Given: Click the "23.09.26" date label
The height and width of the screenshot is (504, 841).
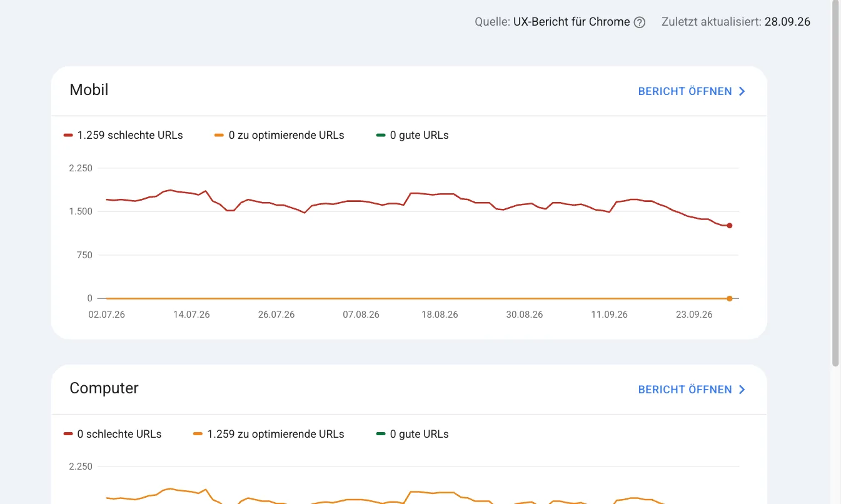Looking at the screenshot, I should click(x=694, y=315).
